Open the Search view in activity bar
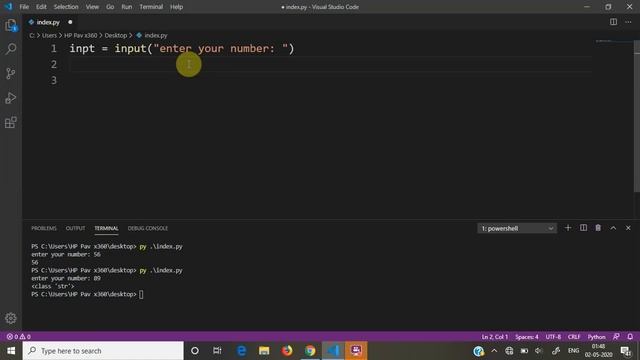The width and height of the screenshot is (640, 360). click(x=11, y=49)
